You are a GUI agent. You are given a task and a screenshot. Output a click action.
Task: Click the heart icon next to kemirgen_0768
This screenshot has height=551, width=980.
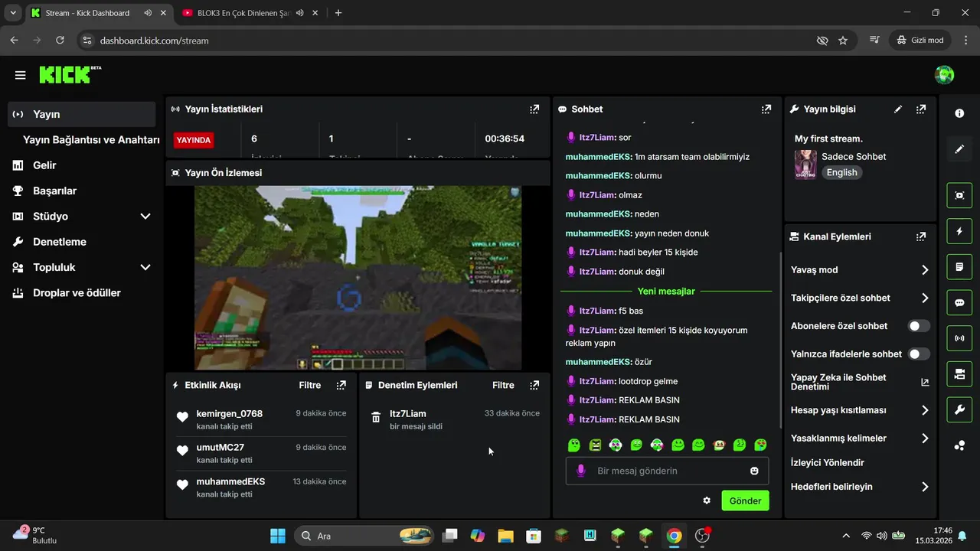point(182,417)
